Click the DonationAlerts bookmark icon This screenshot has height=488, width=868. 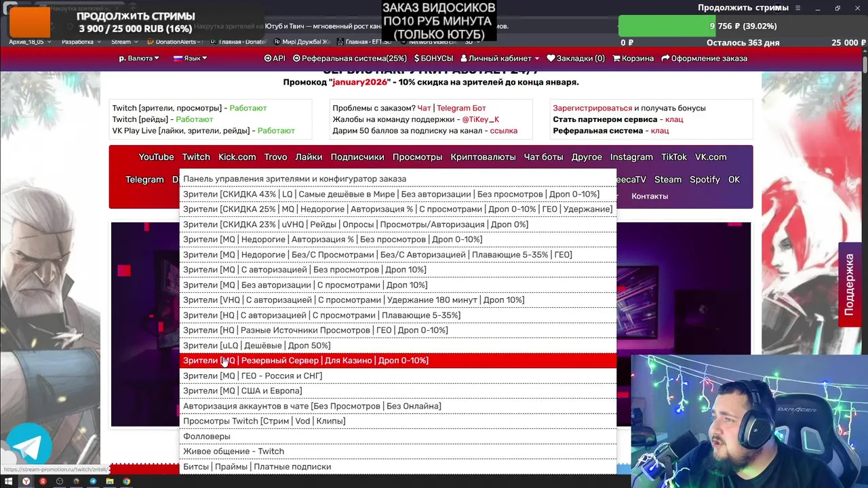151,42
